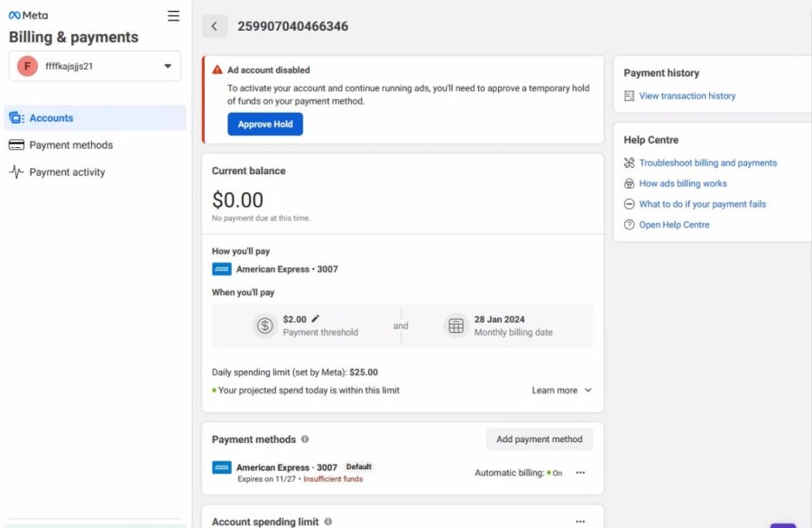The image size is (812, 528).
Task: Open Troubleshoot billing and payments link
Action: pyautogui.click(x=707, y=163)
